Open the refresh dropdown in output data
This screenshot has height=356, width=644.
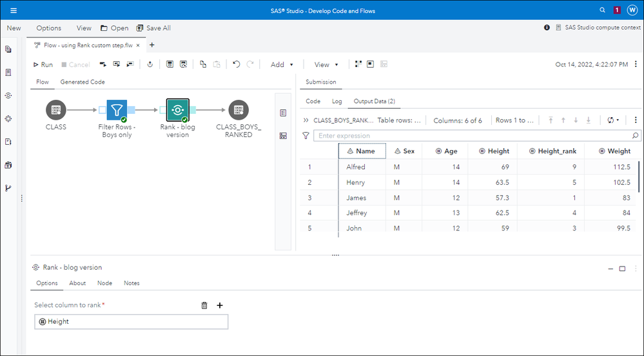tap(613, 120)
